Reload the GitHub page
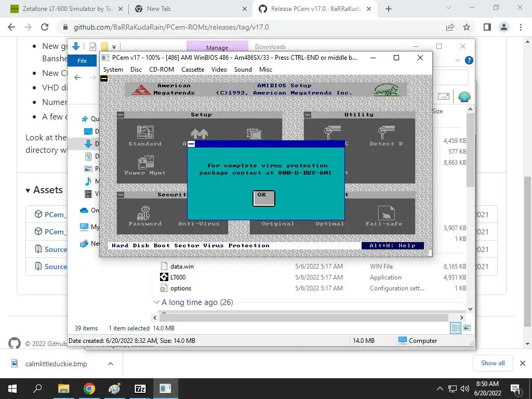The width and height of the screenshot is (532, 399). 45,27
